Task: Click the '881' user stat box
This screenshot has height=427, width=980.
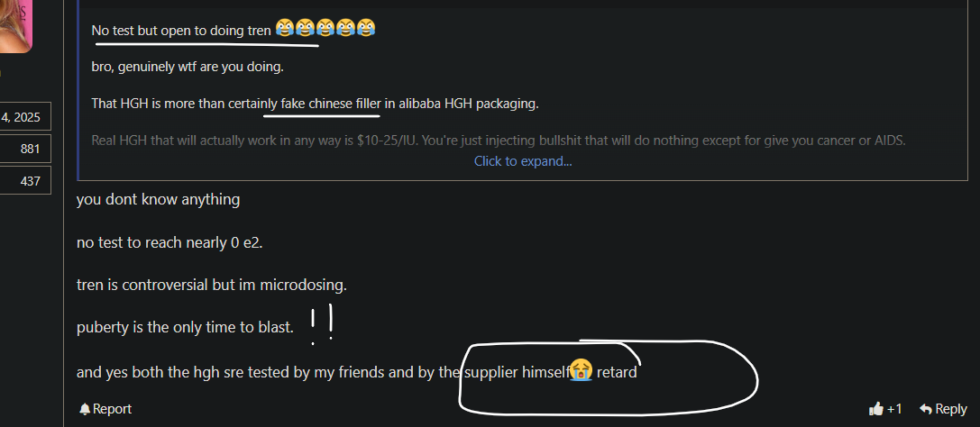Action: point(25,149)
